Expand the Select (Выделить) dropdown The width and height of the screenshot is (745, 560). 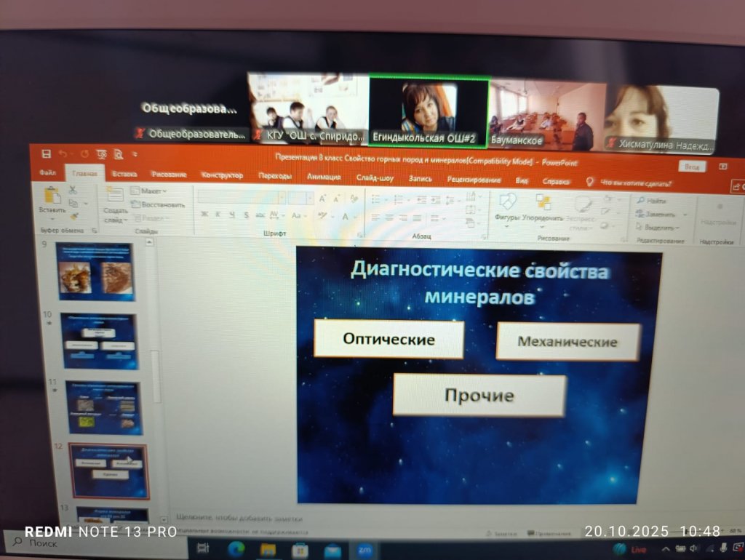tap(659, 228)
